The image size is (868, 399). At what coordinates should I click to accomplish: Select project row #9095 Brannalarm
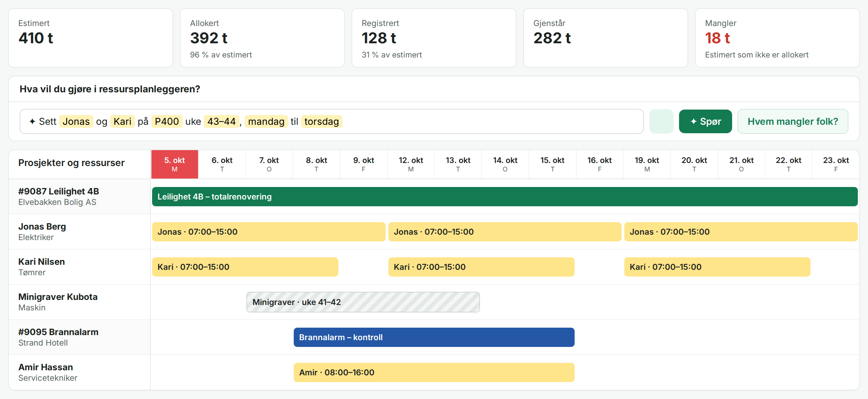click(79, 337)
